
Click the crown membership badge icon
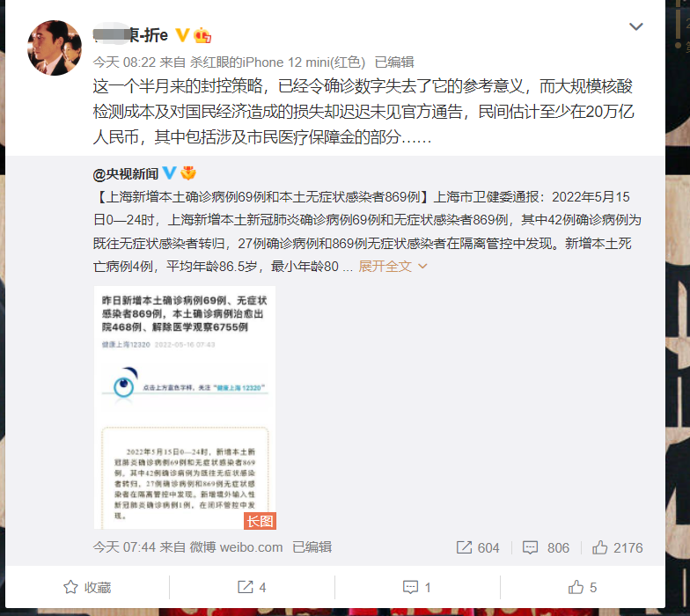[x=202, y=35]
